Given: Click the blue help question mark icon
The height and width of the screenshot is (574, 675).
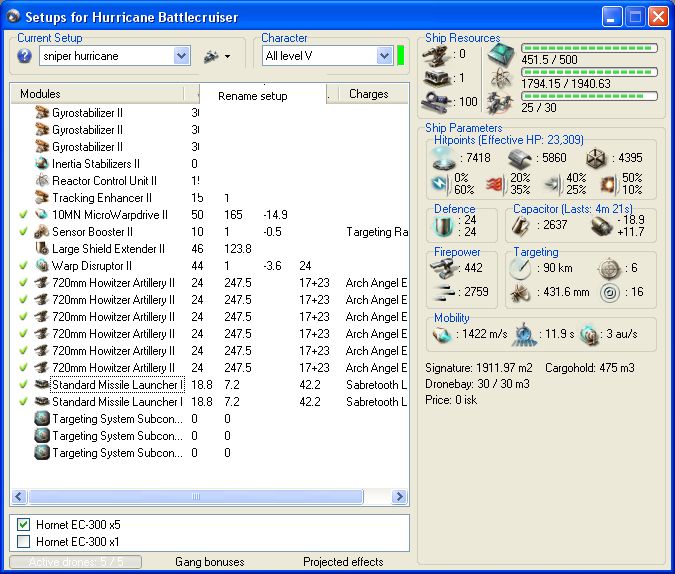Looking at the screenshot, I should pyautogui.click(x=25, y=56).
